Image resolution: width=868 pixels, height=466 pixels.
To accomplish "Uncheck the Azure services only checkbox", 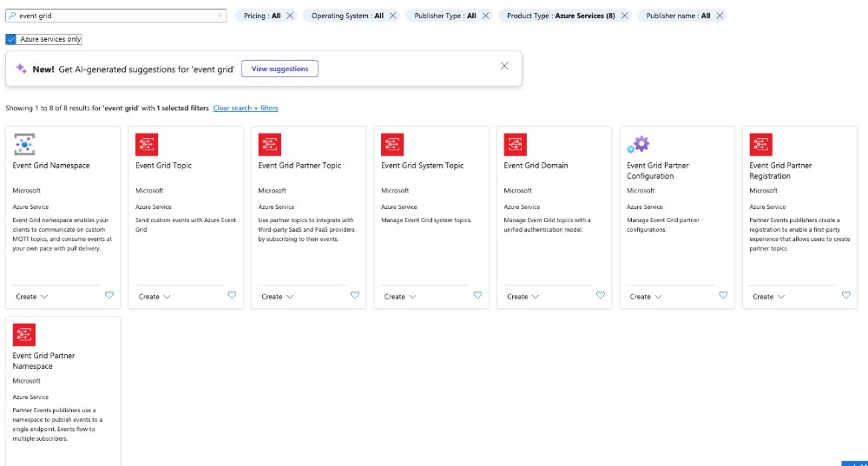I will point(11,39).
